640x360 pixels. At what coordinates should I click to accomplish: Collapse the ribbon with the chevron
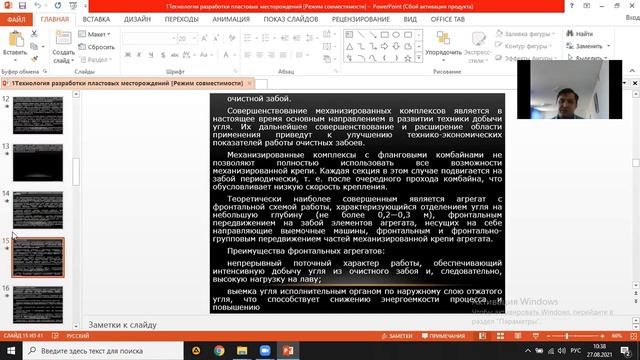coord(632,71)
